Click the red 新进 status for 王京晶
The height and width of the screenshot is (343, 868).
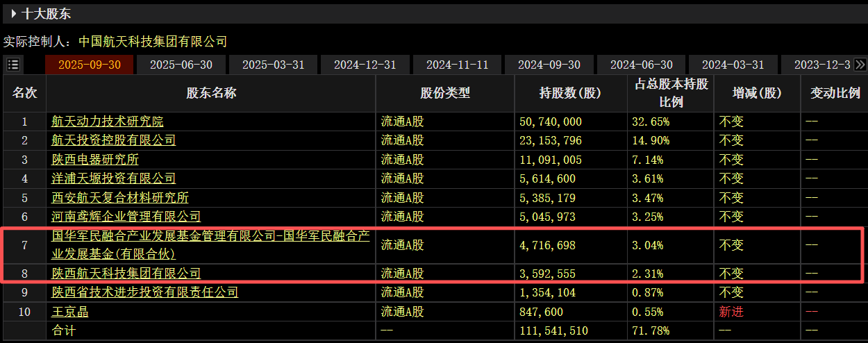coord(731,312)
